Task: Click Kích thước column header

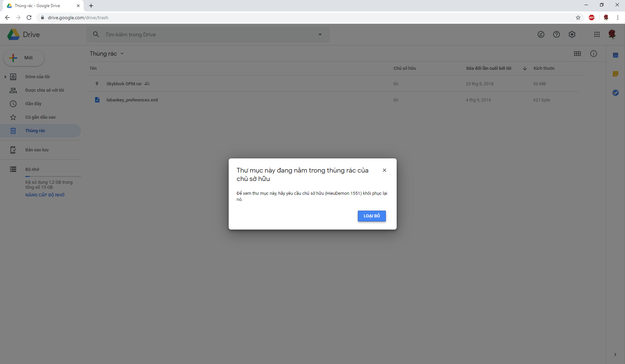Action: tap(544, 68)
